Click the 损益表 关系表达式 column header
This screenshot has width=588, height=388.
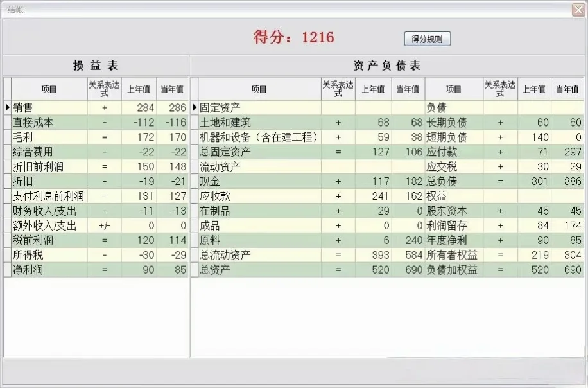pos(104,89)
